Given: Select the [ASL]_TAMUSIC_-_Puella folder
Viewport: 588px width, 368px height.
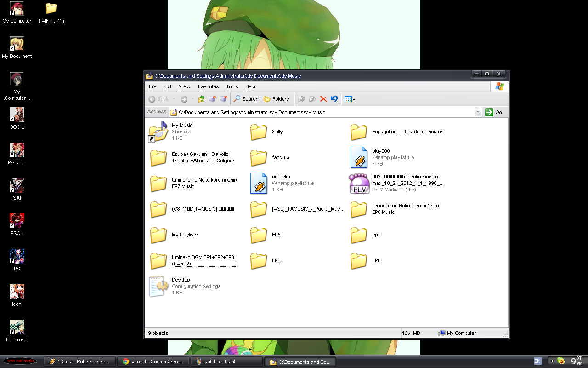Looking at the screenshot, I should click(259, 209).
